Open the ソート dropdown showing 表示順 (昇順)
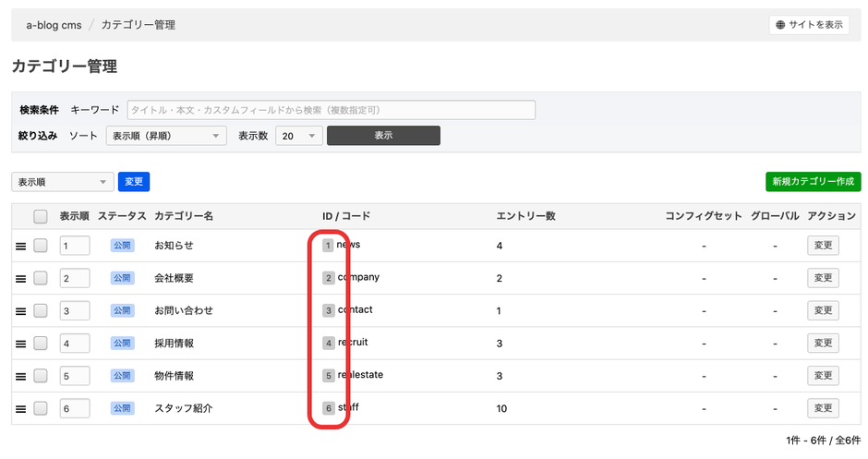 (166, 136)
